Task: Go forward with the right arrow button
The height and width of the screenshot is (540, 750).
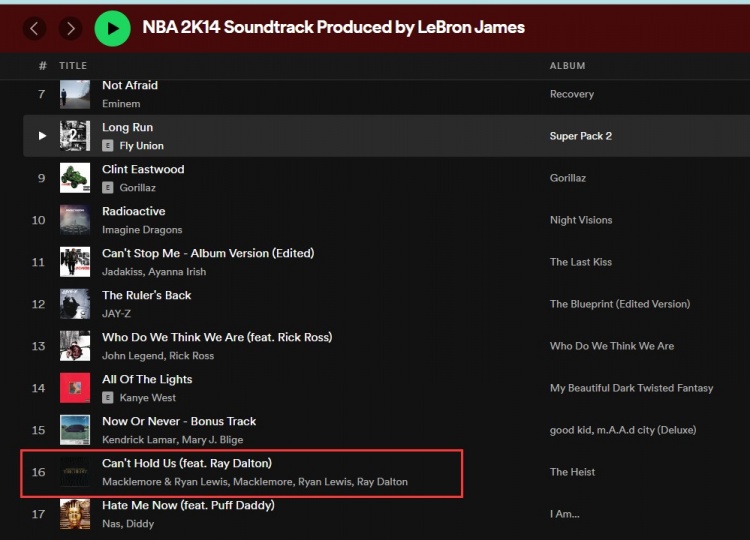Action: (70, 29)
